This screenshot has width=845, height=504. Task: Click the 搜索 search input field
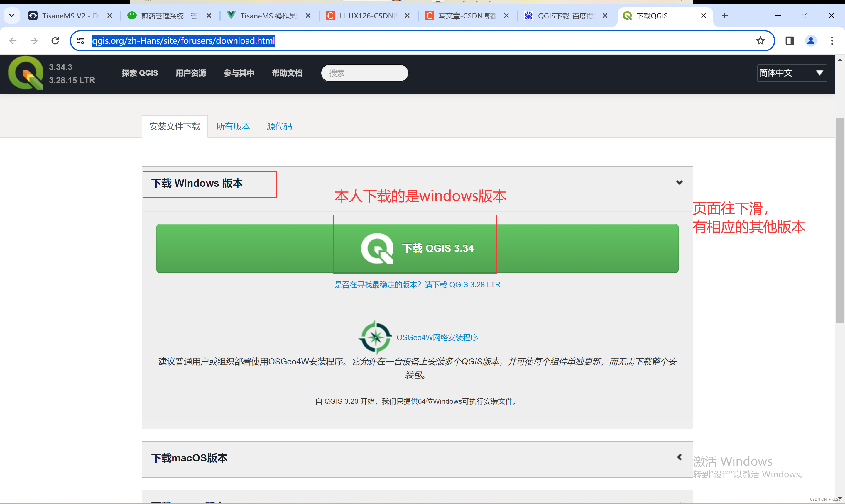[364, 73]
